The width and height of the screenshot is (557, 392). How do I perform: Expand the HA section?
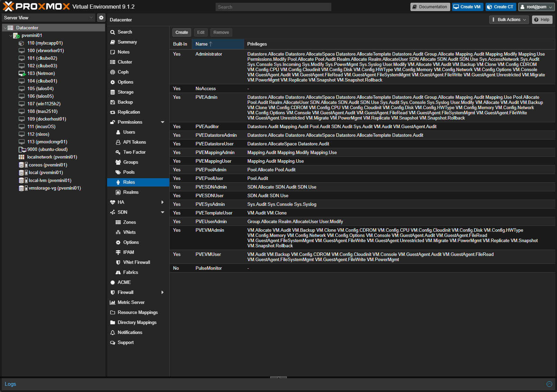(x=121, y=202)
